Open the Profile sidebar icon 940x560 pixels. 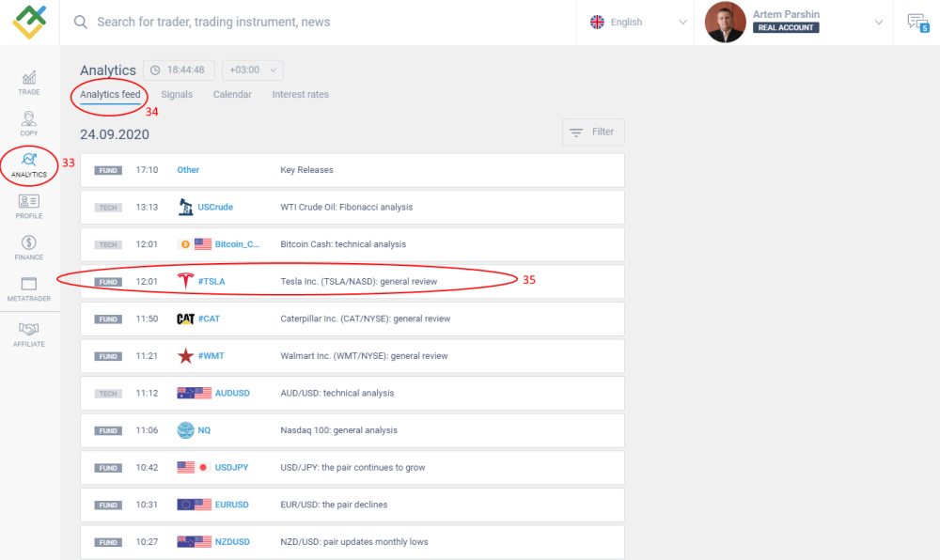click(x=29, y=206)
